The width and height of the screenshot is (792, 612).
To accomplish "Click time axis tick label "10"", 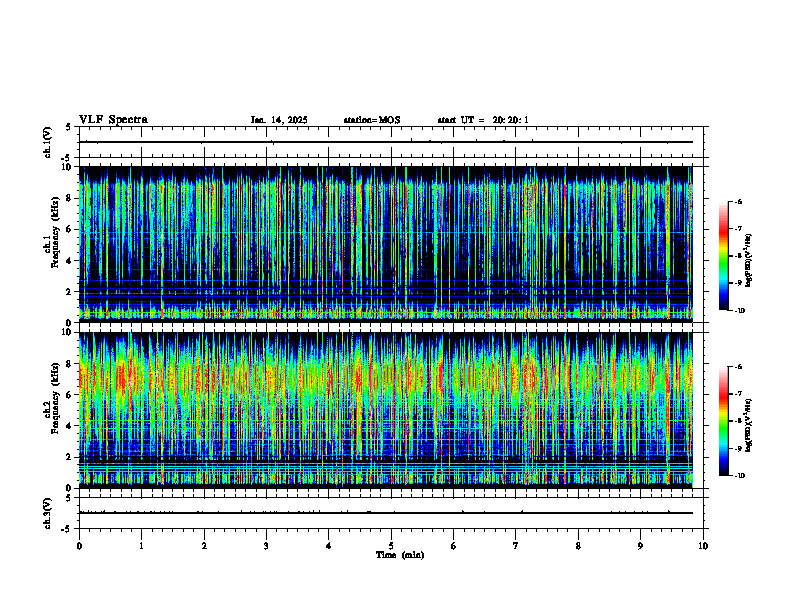I will [x=703, y=546].
